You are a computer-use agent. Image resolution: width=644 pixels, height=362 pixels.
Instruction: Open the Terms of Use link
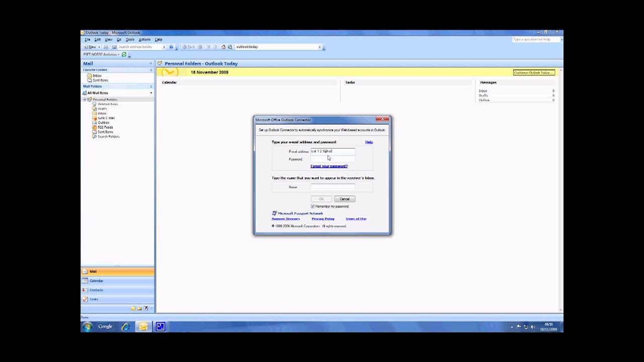click(356, 219)
